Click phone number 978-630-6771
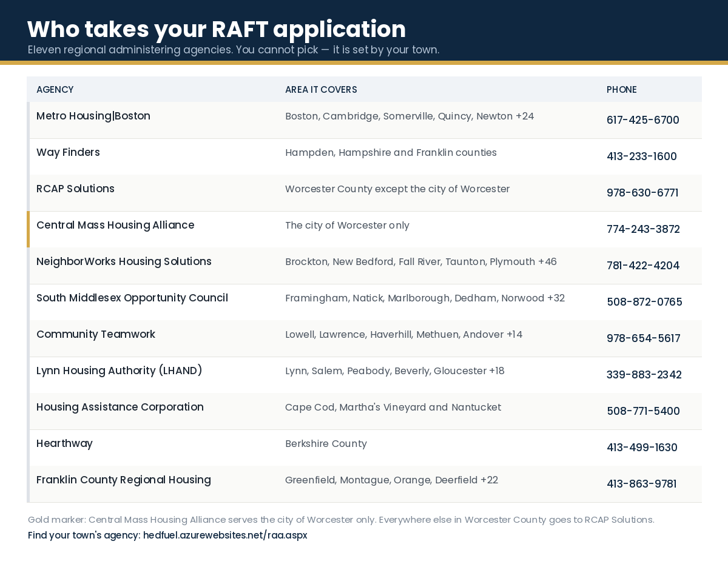 click(x=642, y=193)
